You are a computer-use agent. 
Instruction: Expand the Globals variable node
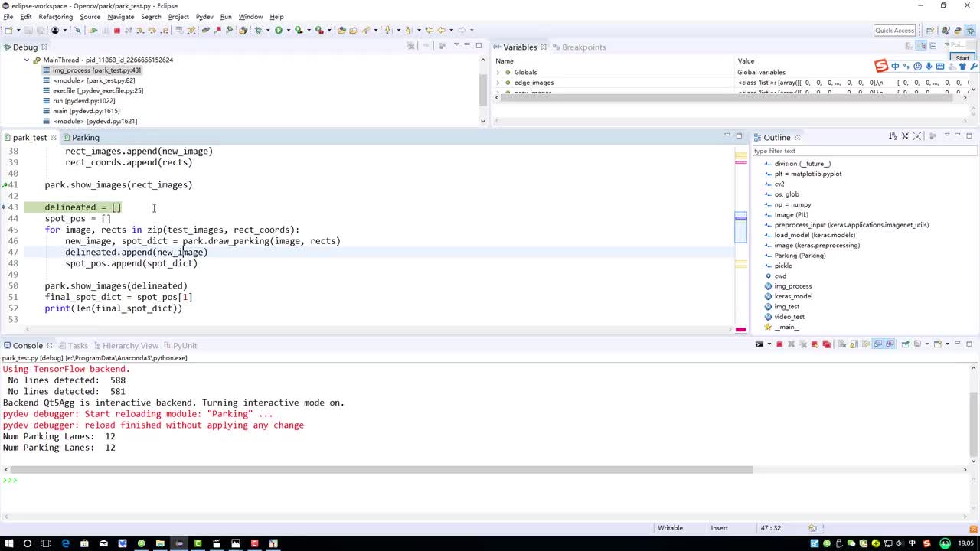click(498, 73)
